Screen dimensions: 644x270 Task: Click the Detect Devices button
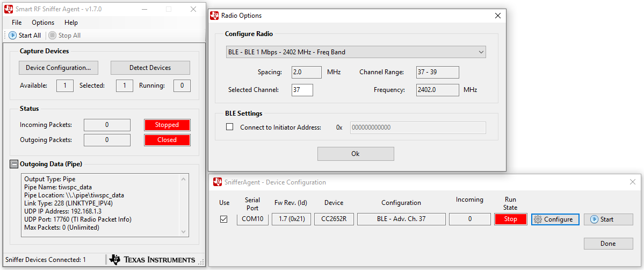[150, 68]
